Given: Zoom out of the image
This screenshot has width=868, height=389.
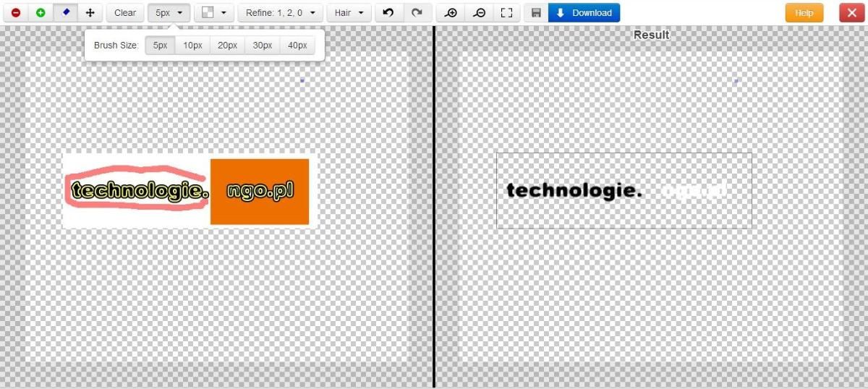Looking at the screenshot, I should [x=479, y=13].
